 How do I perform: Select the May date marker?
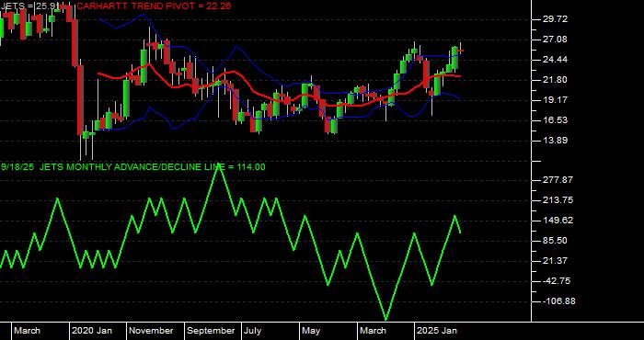pyautogui.click(x=311, y=331)
